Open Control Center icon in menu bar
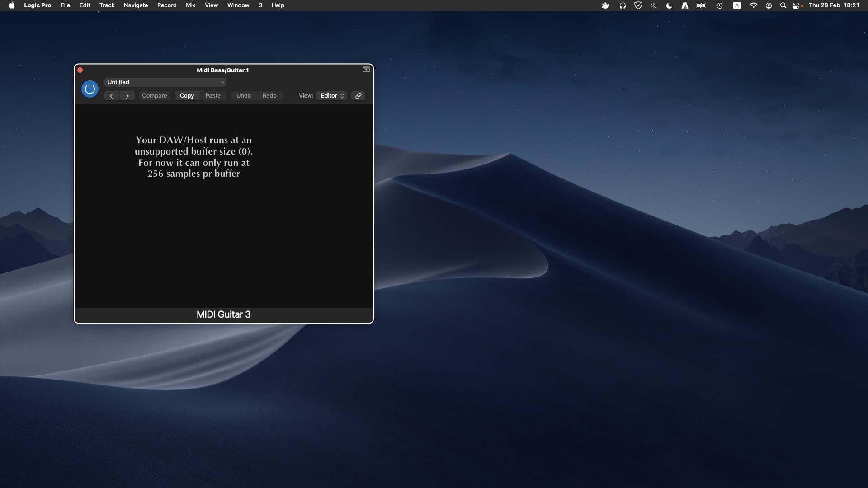The width and height of the screenshot is (868, 488). (x=796, y=5)
